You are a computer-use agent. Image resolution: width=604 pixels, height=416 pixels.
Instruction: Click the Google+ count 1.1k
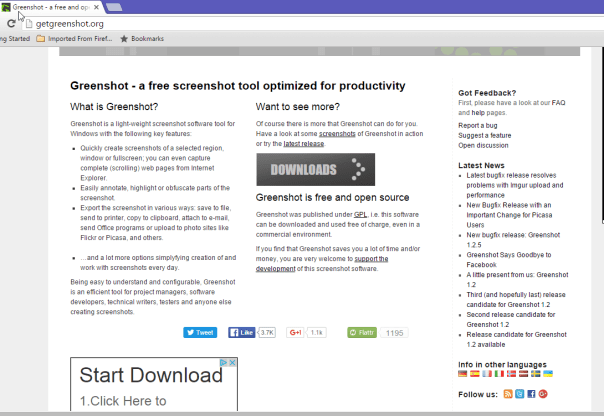317,332
